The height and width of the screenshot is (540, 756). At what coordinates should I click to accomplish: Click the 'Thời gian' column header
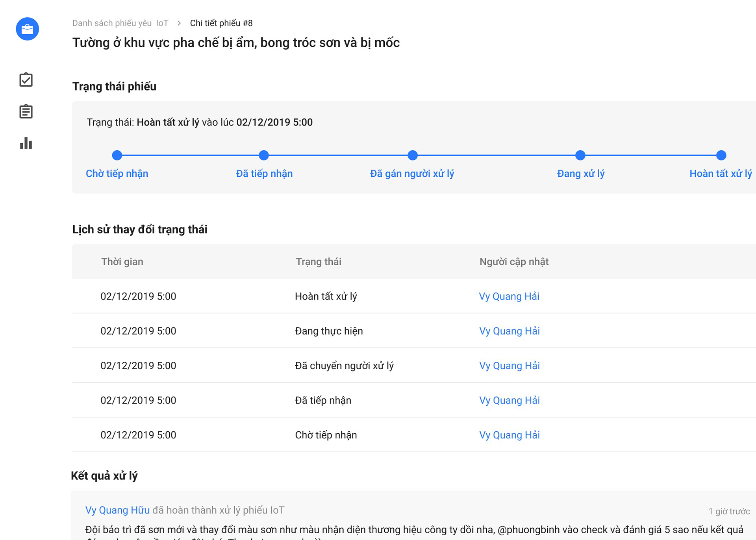122,261
